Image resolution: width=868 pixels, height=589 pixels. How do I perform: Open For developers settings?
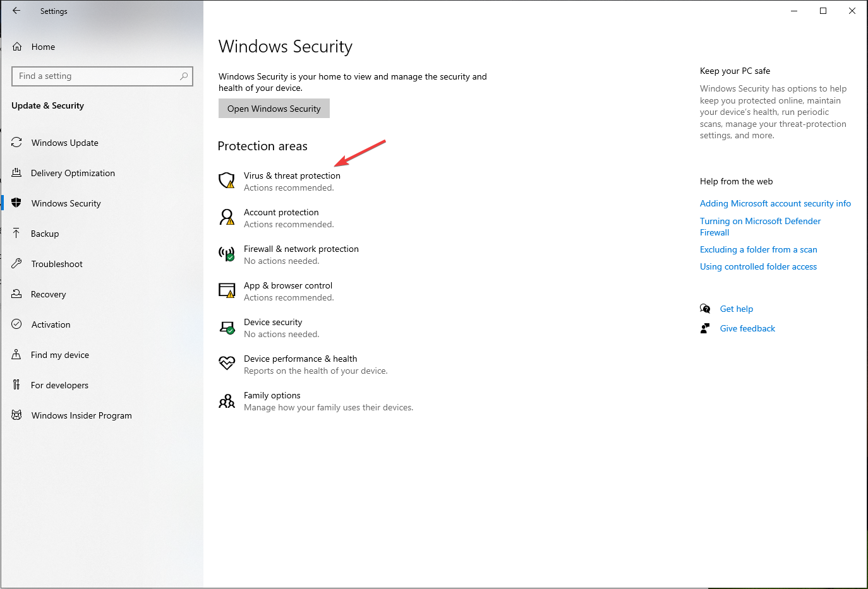pos(59,385)
